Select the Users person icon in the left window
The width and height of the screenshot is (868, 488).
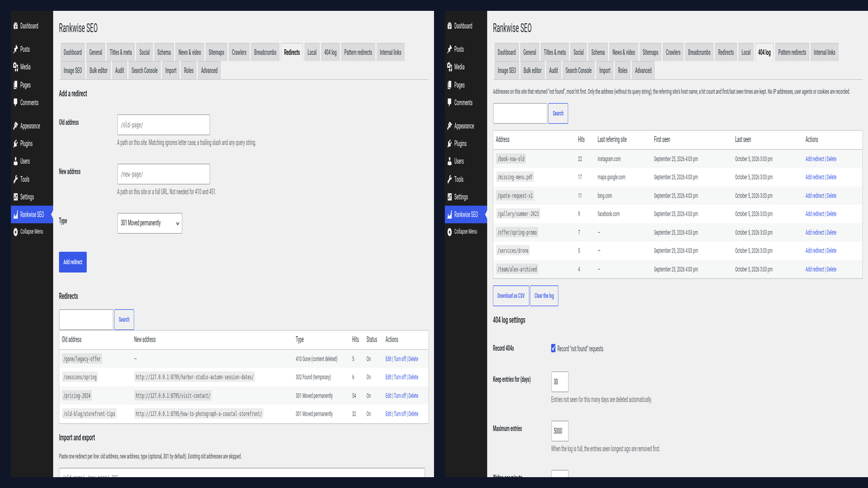16,162
